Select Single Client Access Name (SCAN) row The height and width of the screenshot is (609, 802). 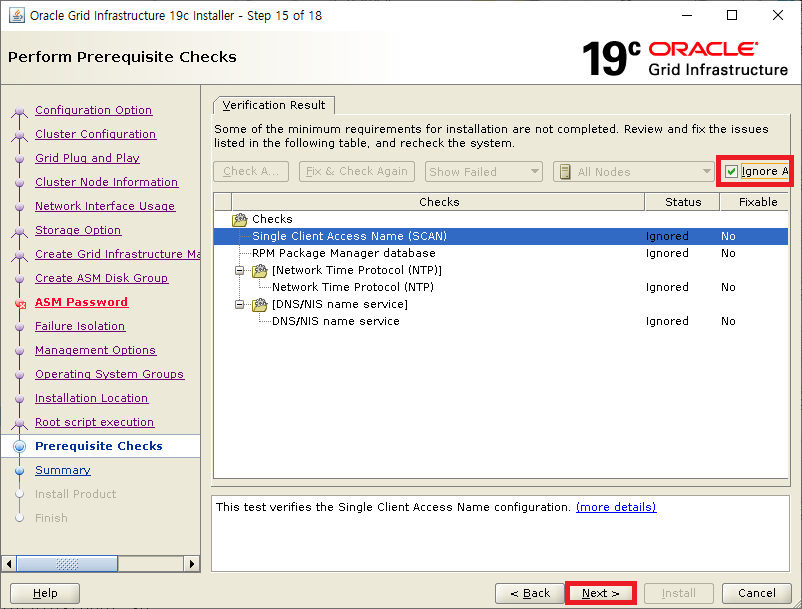[501, 236]
